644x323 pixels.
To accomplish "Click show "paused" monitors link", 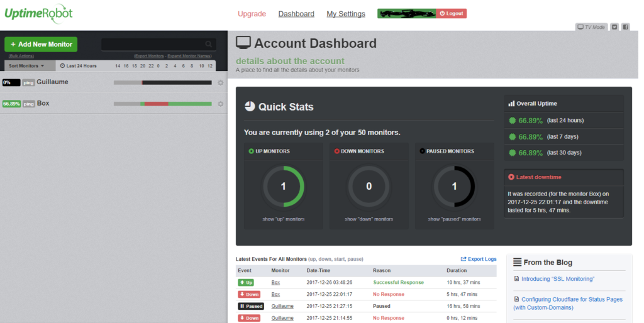I will pos(454,219).
